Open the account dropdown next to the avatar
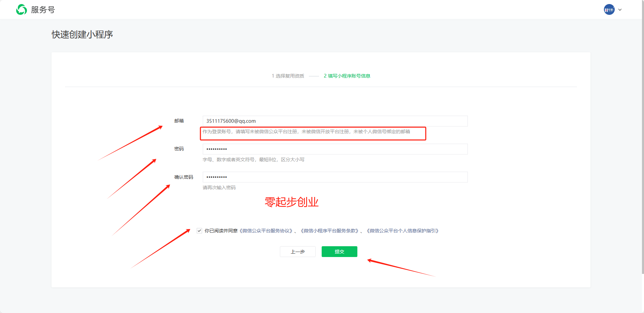This screenshot has width=644, height=313. coord(620,9)
